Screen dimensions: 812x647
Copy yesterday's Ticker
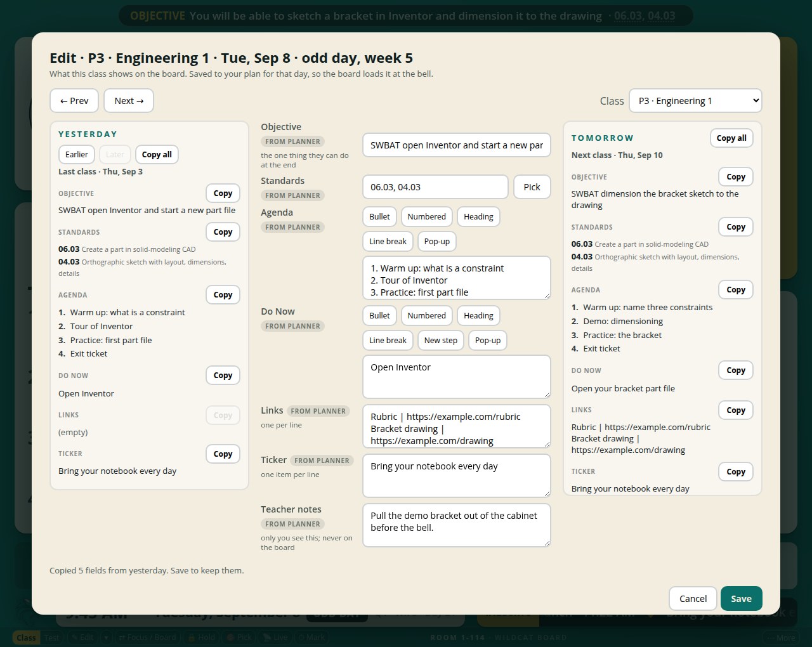223,454
